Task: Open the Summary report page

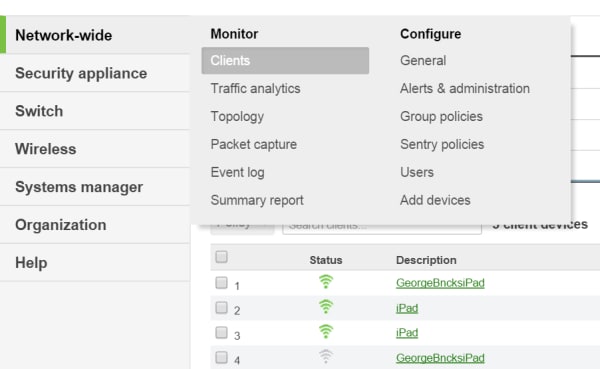Action: pos(257,200)
